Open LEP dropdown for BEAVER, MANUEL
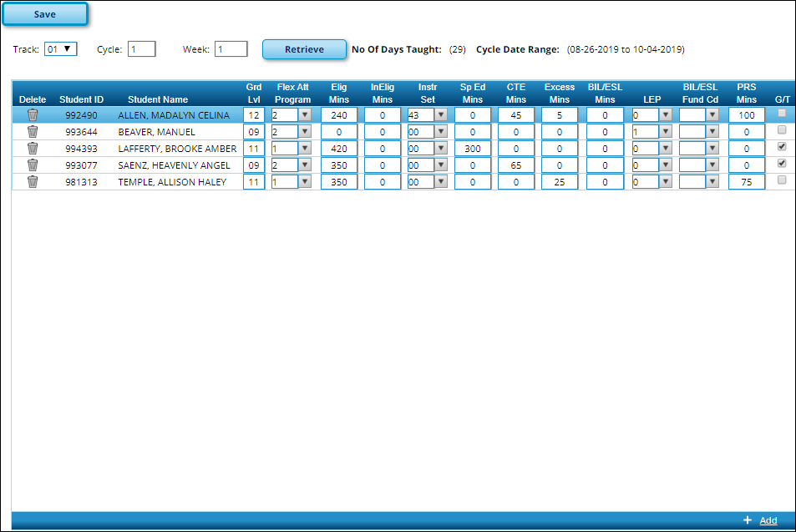796x532 pixels. (x=666, y=132)
